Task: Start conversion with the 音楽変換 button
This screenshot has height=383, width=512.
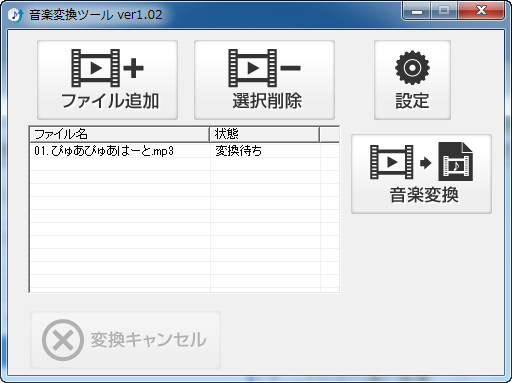Action: click(x=421, y=174)
